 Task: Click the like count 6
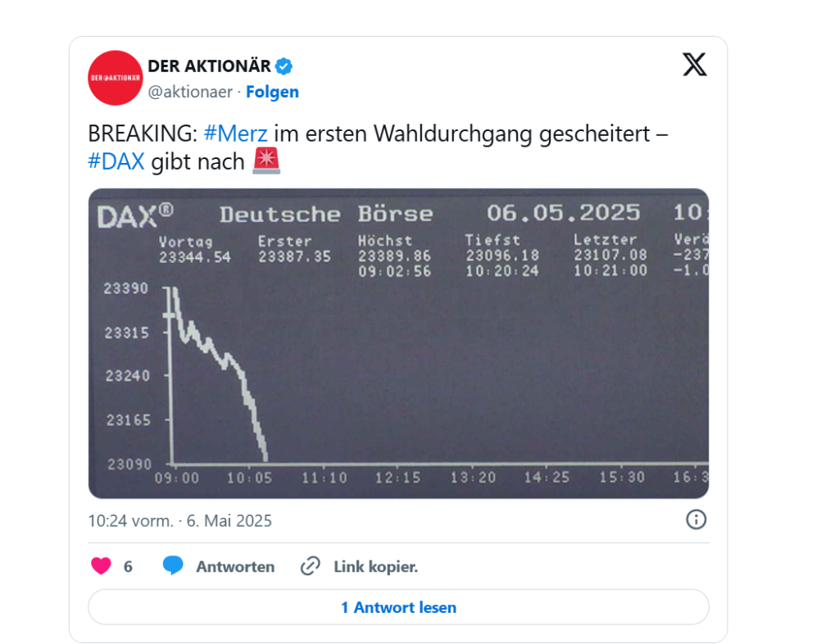[x=128, y=566]
